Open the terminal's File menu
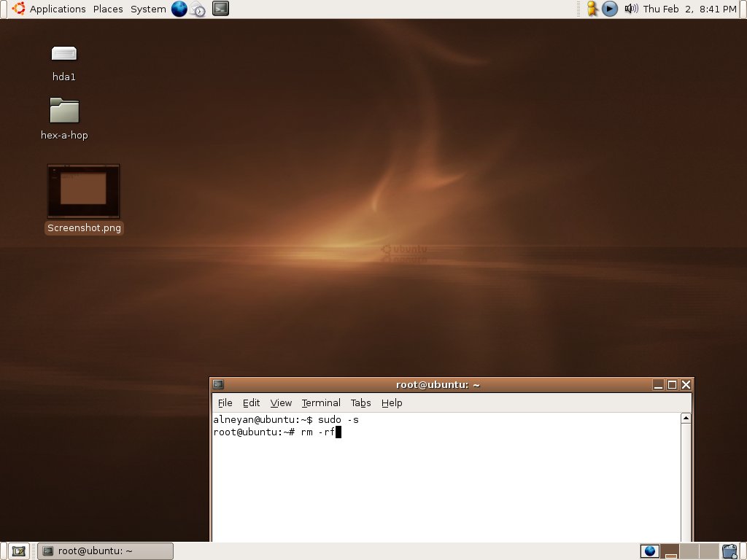The image size is (747, 560). coord(225,402)
